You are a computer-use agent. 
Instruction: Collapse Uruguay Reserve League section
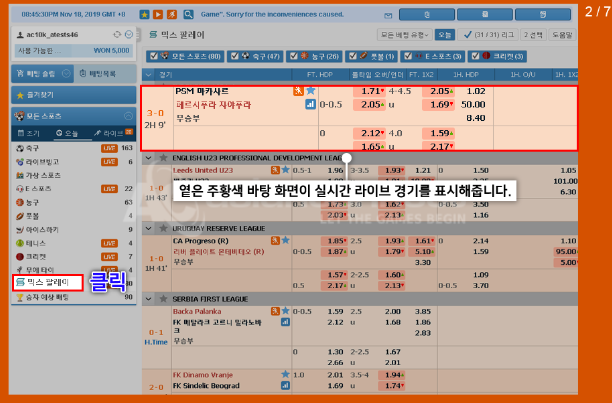click(x=149, y=228)
